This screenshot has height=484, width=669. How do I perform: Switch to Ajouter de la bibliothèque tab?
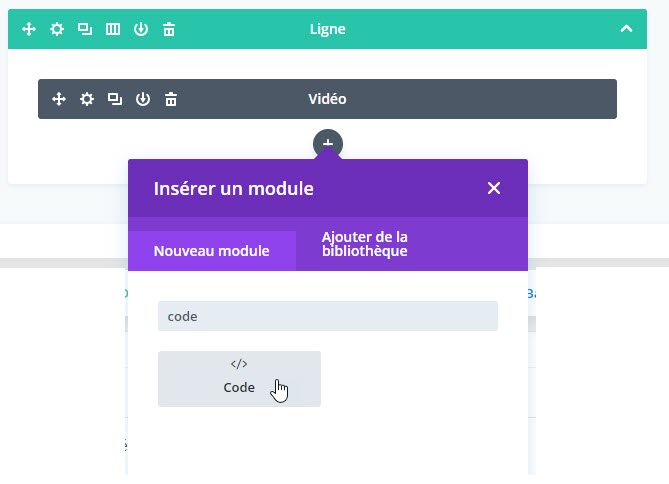click(364, 244)
